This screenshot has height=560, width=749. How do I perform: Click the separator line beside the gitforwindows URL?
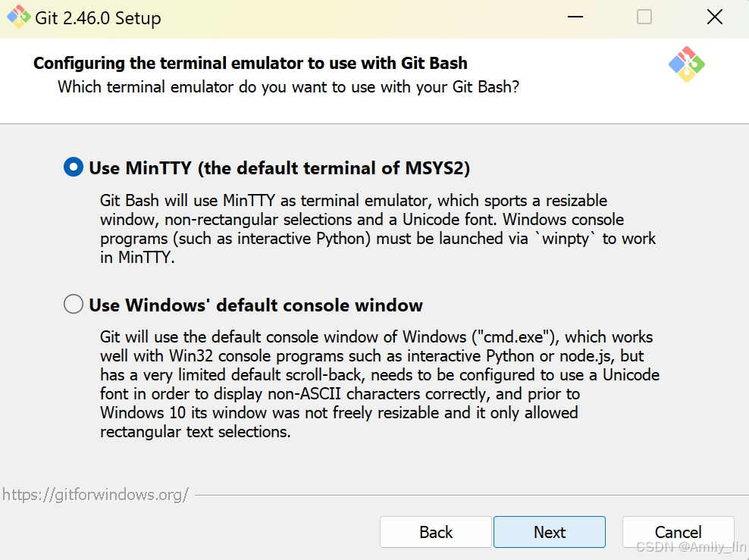point(472,495)
